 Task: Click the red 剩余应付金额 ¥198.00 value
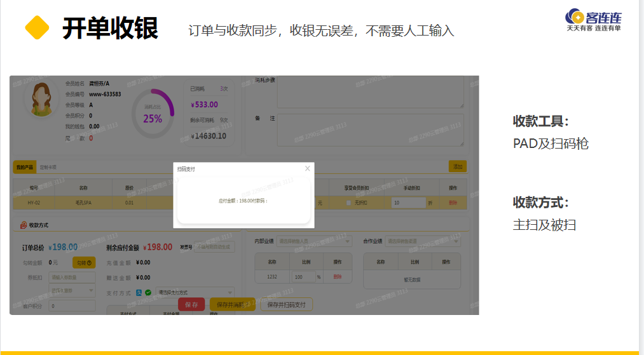[158, 247]
